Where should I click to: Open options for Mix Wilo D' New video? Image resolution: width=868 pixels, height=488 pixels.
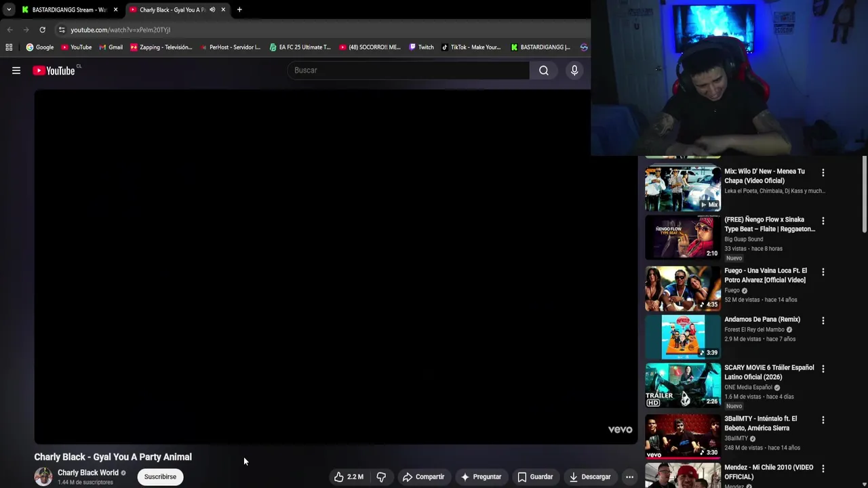coord(823,173)
